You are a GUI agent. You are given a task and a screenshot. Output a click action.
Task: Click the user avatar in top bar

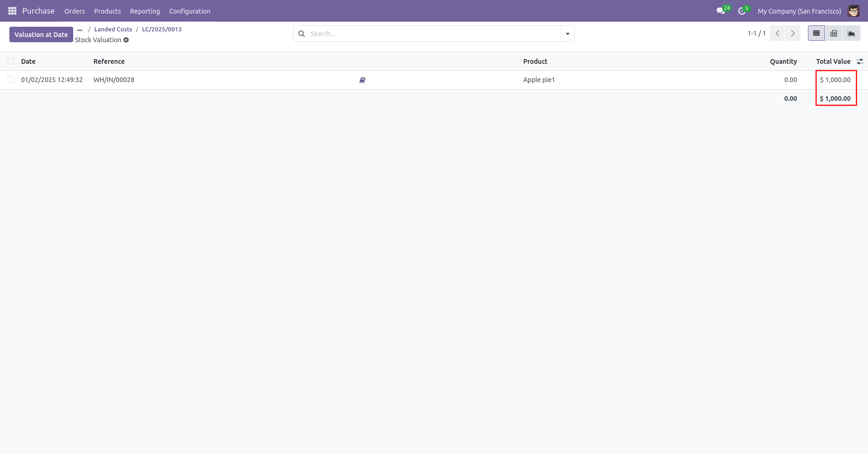[853, 11]
